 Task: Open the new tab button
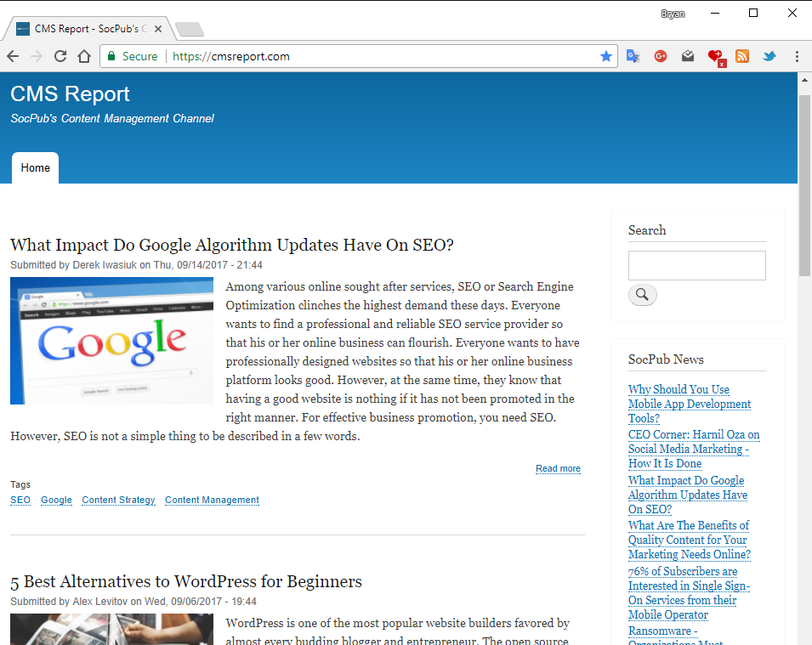pyautogui.click(x=189, y=30)
